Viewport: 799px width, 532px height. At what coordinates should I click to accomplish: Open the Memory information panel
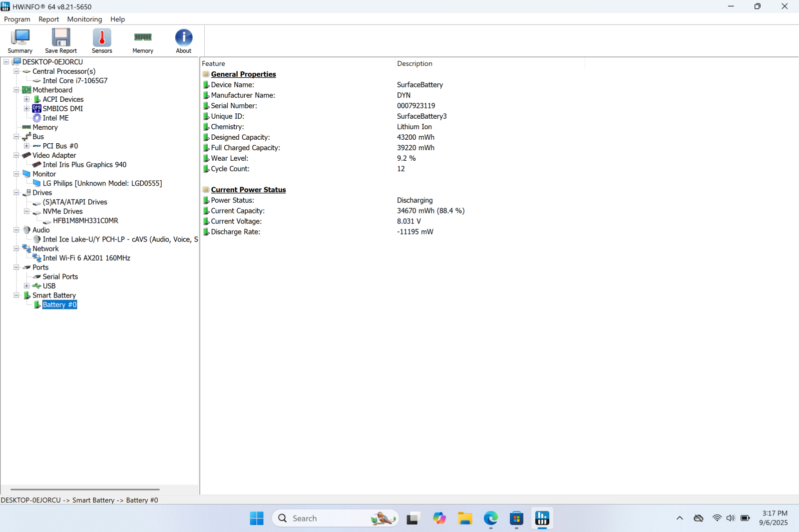142,41
